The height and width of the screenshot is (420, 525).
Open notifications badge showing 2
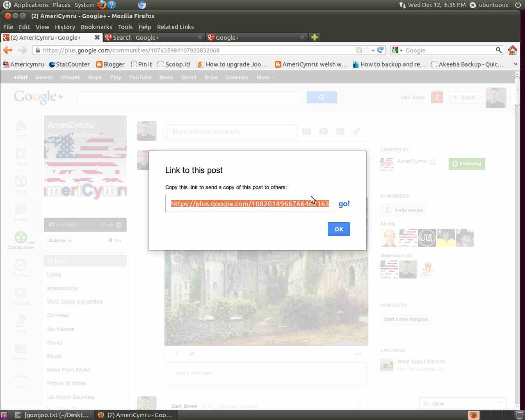point(437,97)
